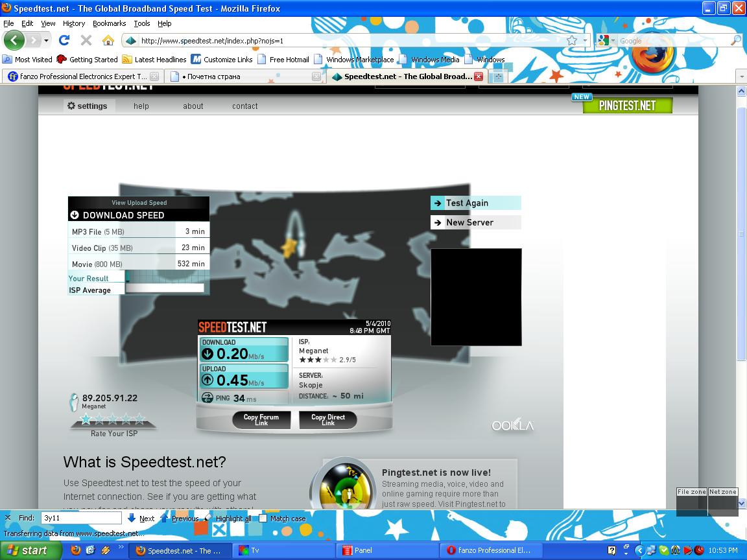Enable the Match case checkbox
This screenshot has width=747, height=560.
pyautogui.click(x=263, y=518)
